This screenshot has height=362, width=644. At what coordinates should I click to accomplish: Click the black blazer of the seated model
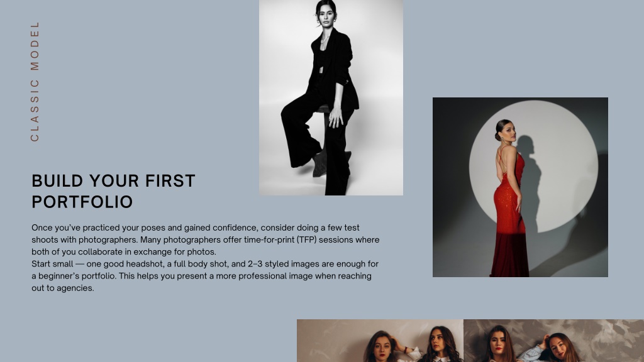pyautogui.click(x=335, y=70)
